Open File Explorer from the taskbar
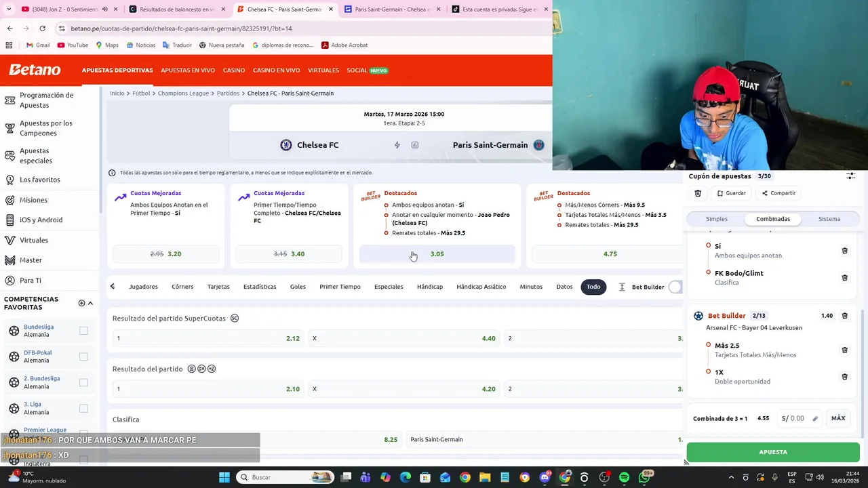The image size is (868, 488). (485, 477)
